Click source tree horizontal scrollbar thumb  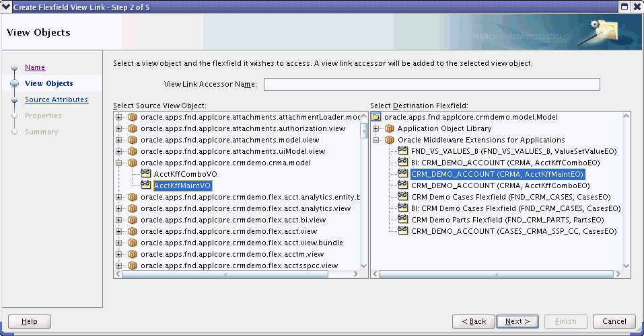pos(225,274)
